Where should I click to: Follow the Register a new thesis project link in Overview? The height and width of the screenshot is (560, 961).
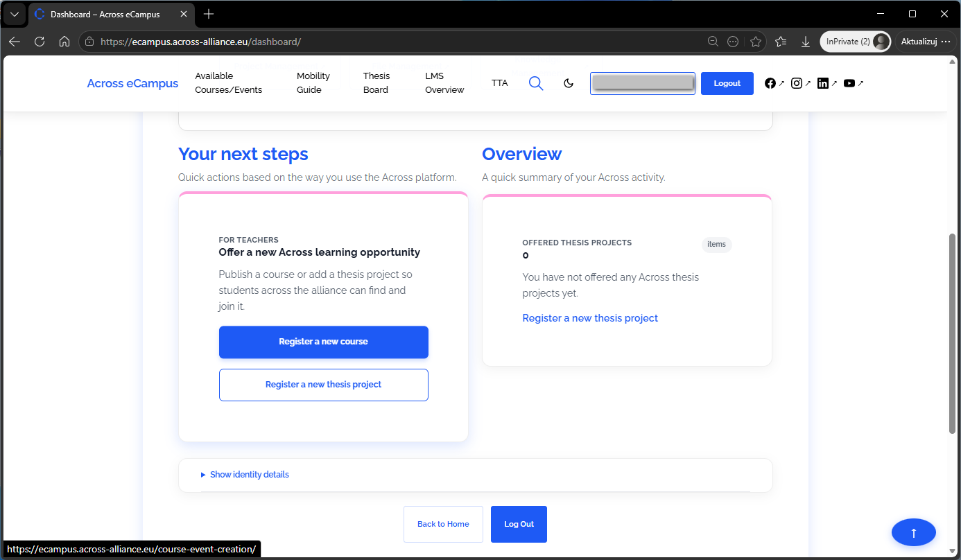pos(590,318)
